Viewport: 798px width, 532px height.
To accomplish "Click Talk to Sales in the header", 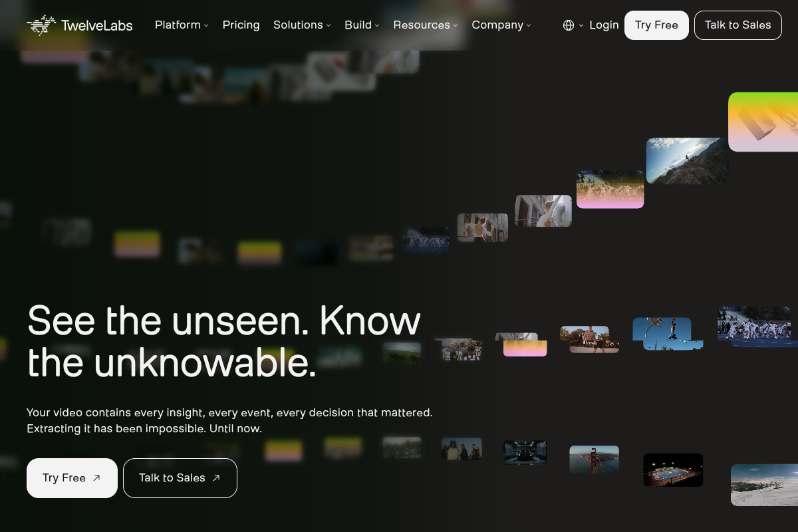I will (x=738, y=25).
